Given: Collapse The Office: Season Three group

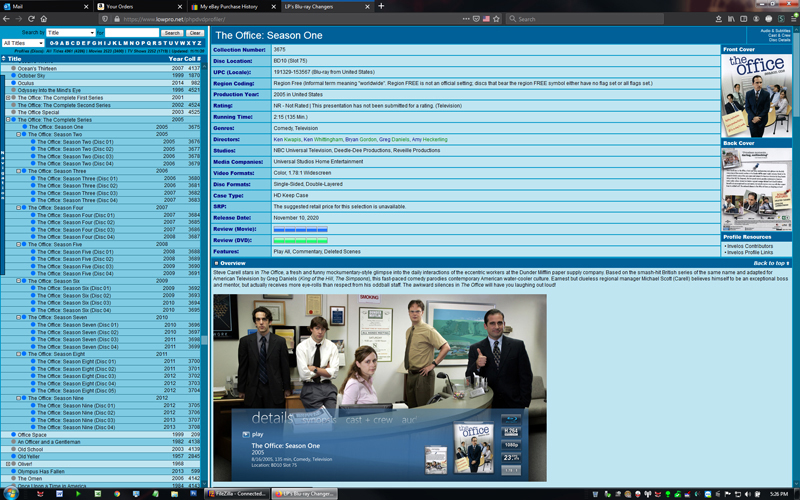Looking at the screenshot, I should [18, 171].
